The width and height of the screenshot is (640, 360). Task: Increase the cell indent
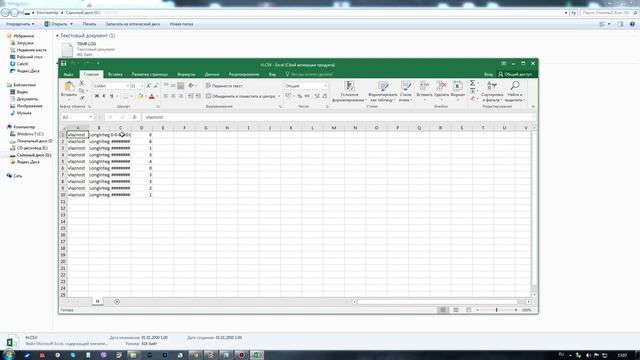(198, 96)
